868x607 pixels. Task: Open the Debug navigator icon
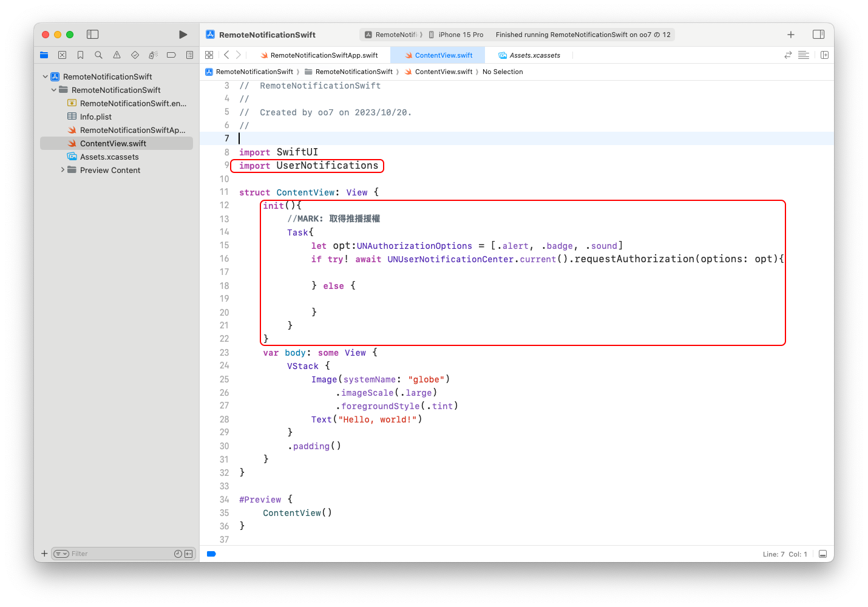(x=153, y=55)
